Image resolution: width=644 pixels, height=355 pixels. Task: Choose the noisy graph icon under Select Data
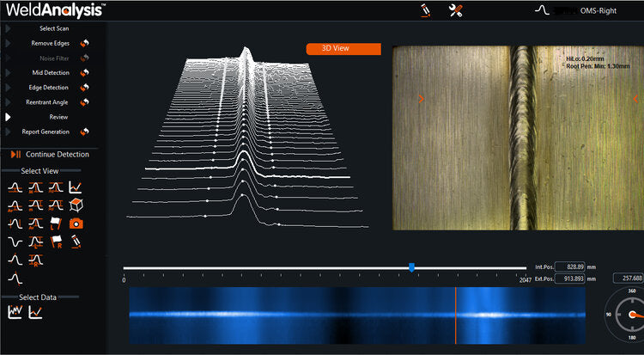click(x=15, y=312)
